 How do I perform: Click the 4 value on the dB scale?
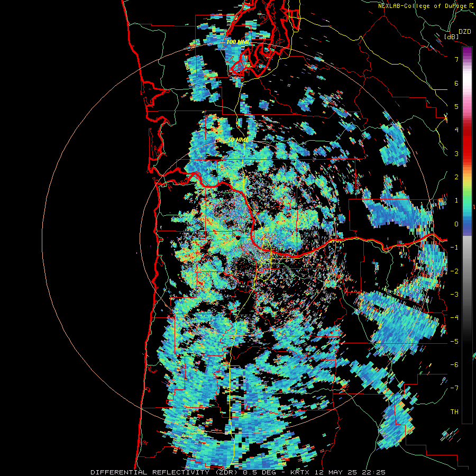pos(456,130)
